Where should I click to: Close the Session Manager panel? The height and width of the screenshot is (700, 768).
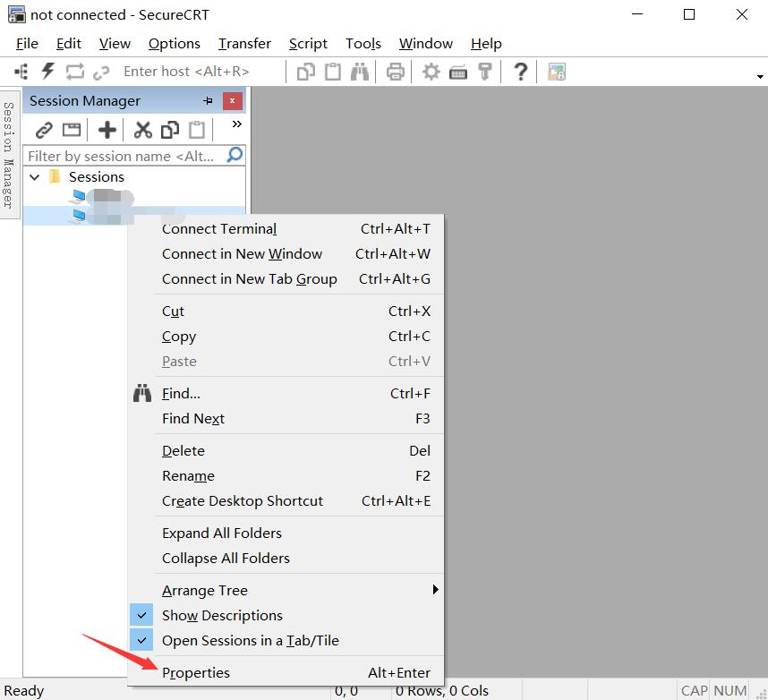pos(232,101)
